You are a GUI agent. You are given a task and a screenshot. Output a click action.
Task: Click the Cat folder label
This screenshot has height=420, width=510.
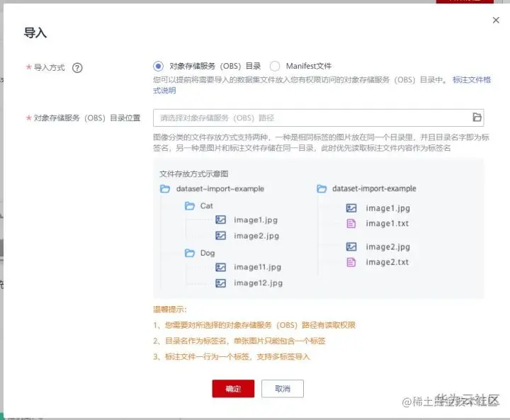tap(207, 206)
